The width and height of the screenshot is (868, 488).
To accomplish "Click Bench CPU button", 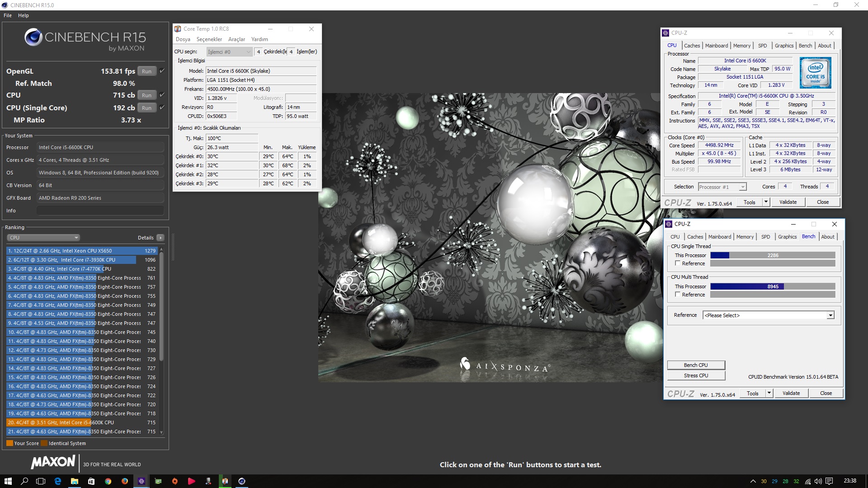I will (696, 365).
